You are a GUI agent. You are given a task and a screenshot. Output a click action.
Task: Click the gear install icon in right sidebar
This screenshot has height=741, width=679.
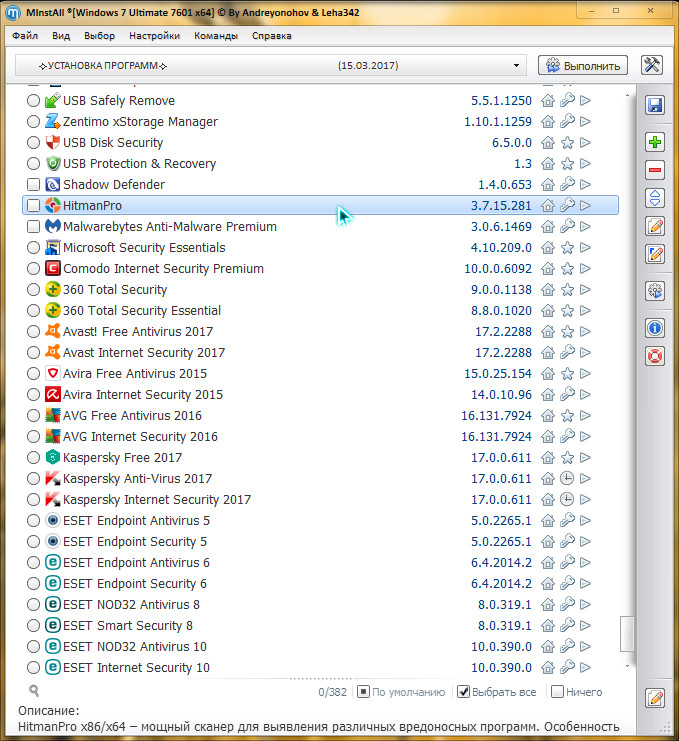(x=655, y=291)
